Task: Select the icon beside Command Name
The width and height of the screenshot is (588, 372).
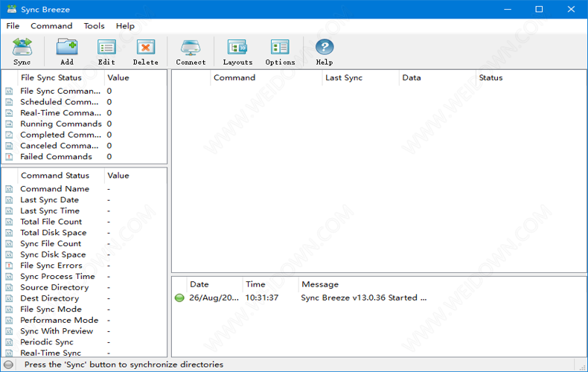Action: (x=10, y=189)
